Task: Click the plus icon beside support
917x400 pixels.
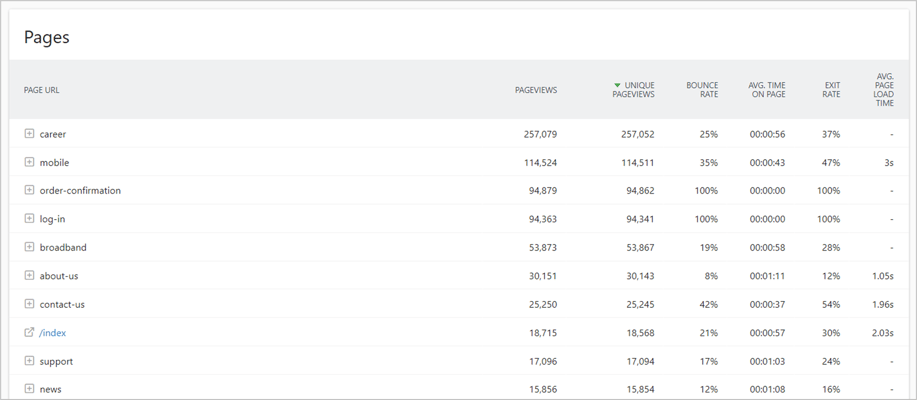Action: 29,361
